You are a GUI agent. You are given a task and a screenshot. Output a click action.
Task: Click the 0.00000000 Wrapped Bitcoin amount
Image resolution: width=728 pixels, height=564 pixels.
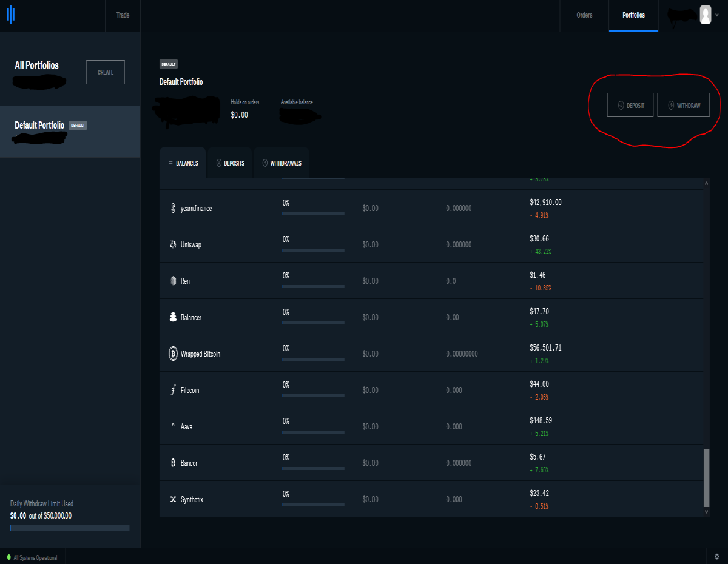tap(462, 354)
